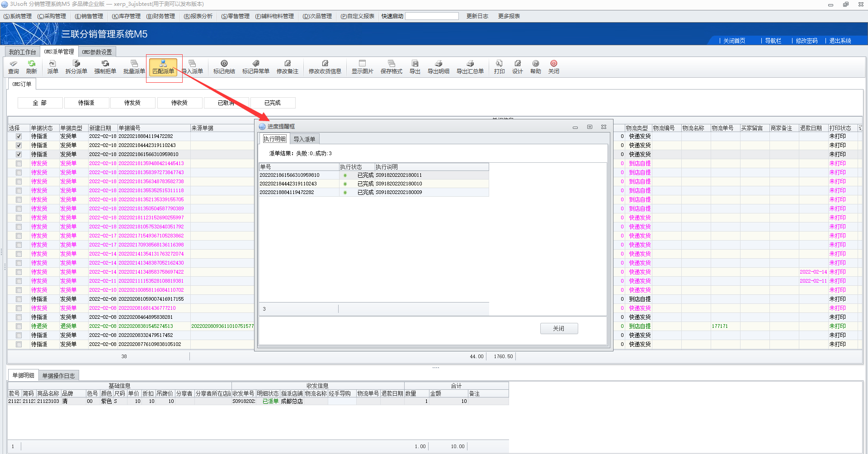
Task: Click the 批量派单 icon
Action: [x=134, y=67]
